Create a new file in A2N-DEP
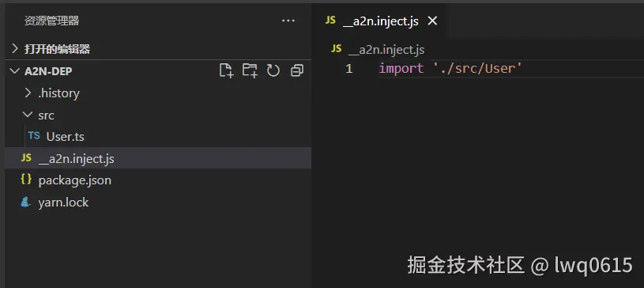 pyautogui.click(x=226, y=70)
